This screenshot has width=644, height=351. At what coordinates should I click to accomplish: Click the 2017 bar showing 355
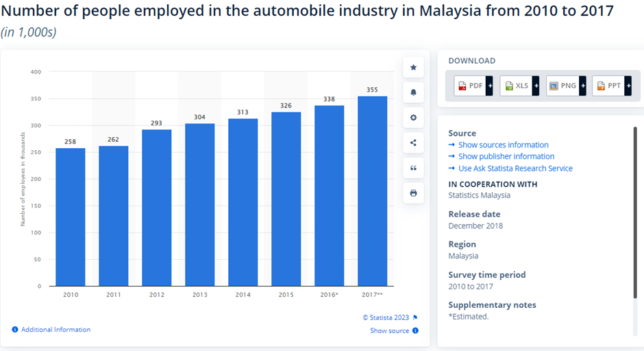tap(372, 191)
